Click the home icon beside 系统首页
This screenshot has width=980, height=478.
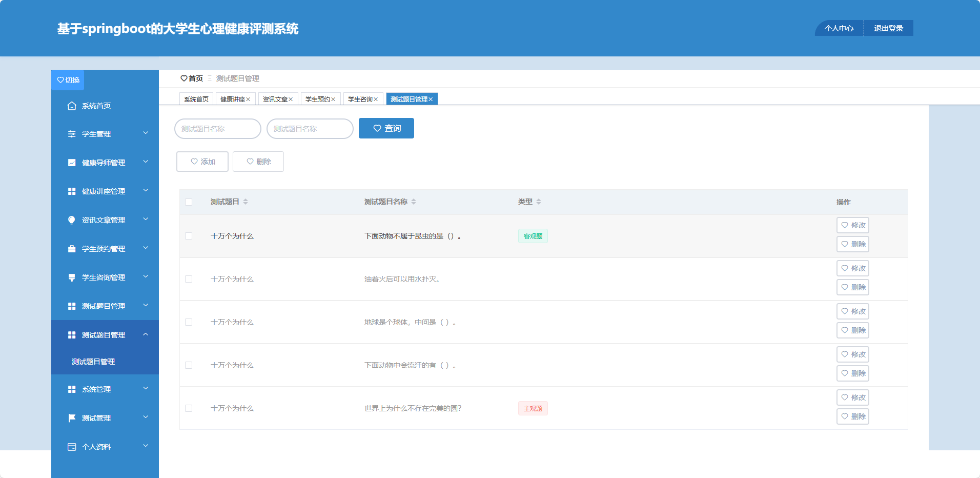click(72, 106)
